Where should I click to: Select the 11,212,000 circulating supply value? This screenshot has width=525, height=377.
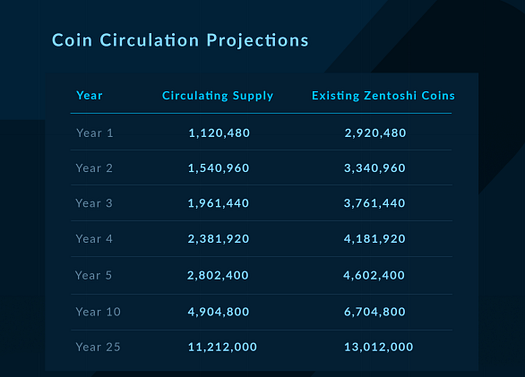(x=222, y=347)
